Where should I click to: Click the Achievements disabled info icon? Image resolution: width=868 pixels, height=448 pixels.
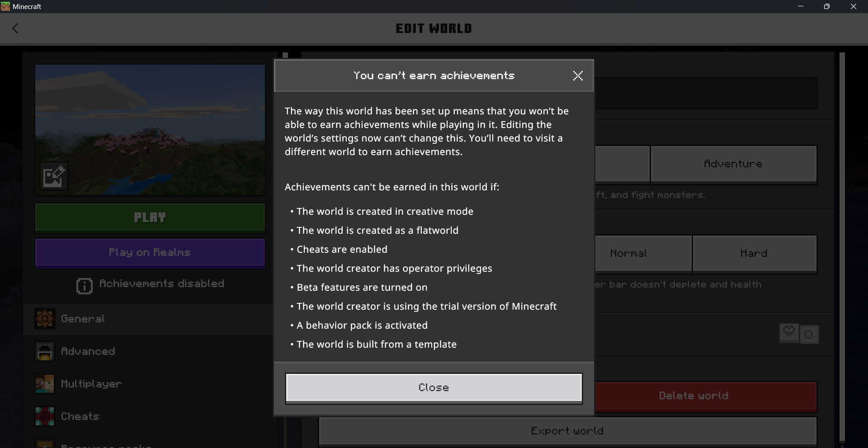(84, 286)
